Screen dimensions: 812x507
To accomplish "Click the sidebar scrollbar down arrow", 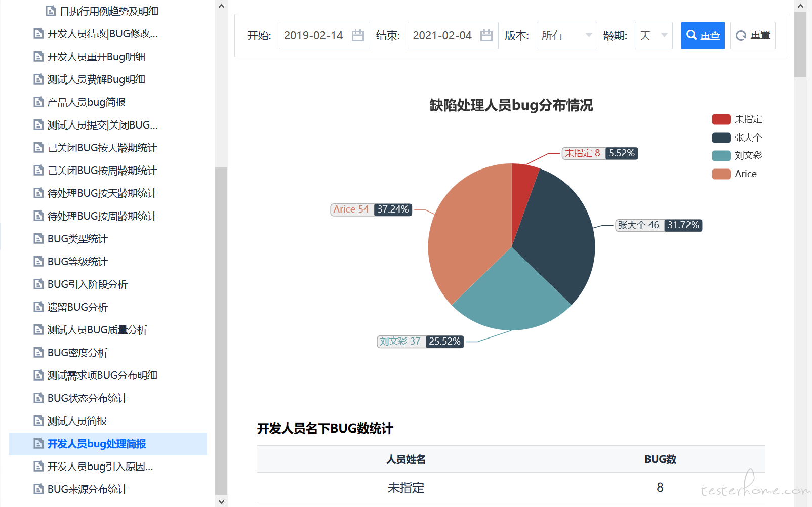I will pos(221,501).
